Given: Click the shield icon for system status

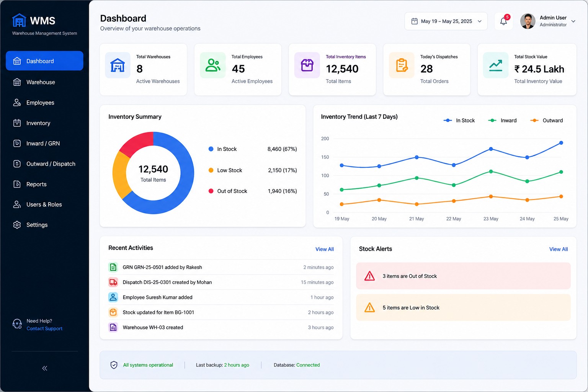Looking at the screenshot, I should point(114,365).
